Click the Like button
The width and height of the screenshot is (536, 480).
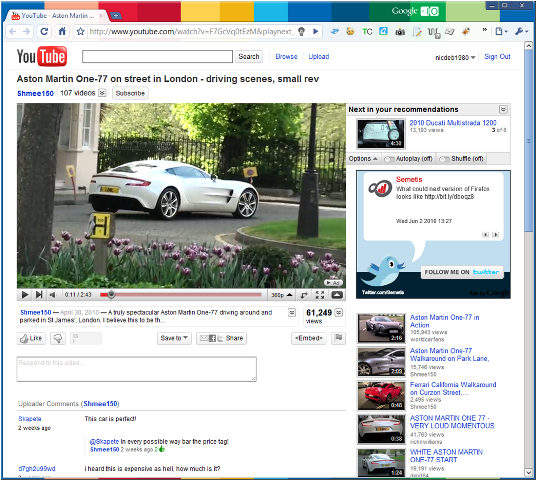pyautogui.click(x=31, y=338)
